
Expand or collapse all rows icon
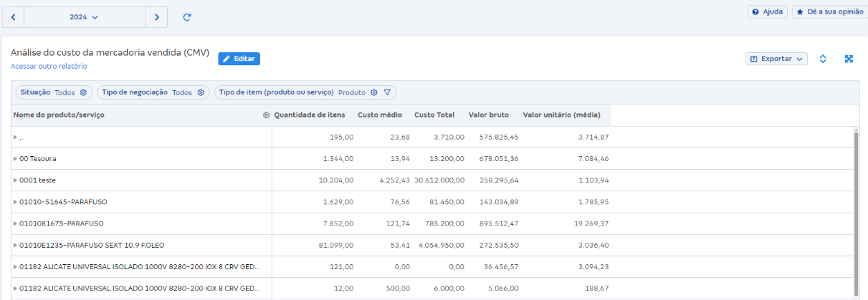pyautogui.click(x=823, y=59)
